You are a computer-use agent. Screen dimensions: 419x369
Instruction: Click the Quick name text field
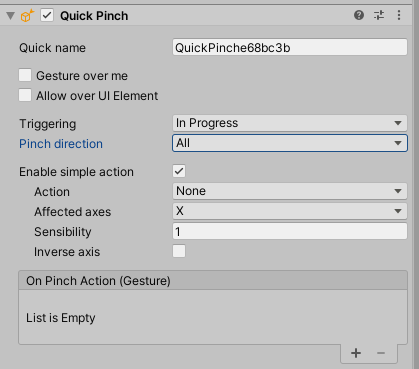pyautogui.click(x=290, y=47)
